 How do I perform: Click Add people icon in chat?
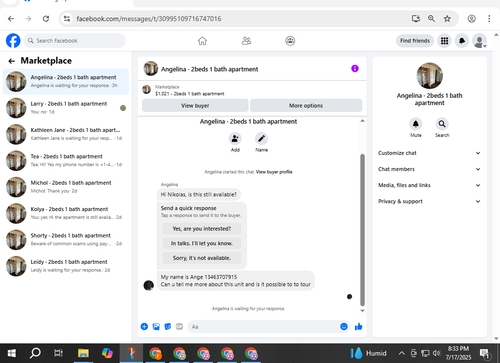[x=235, y=138]
